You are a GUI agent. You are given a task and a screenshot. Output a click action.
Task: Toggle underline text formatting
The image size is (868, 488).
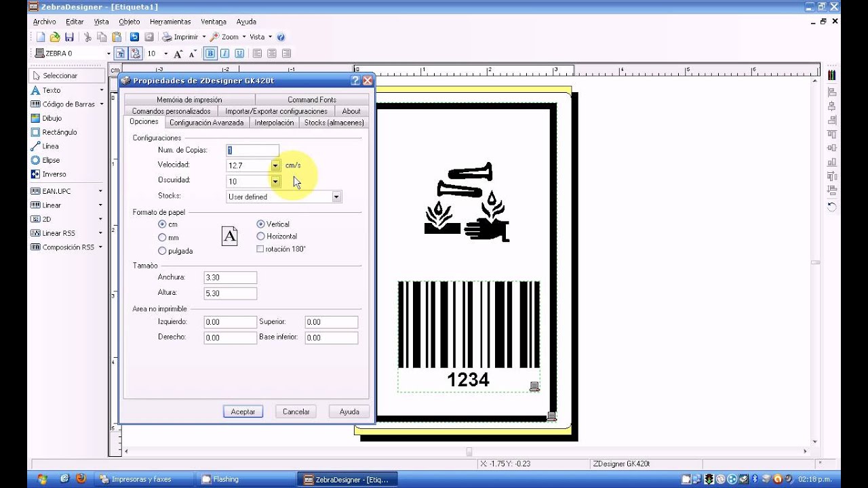pyautogui.click(x=239, y=54)
